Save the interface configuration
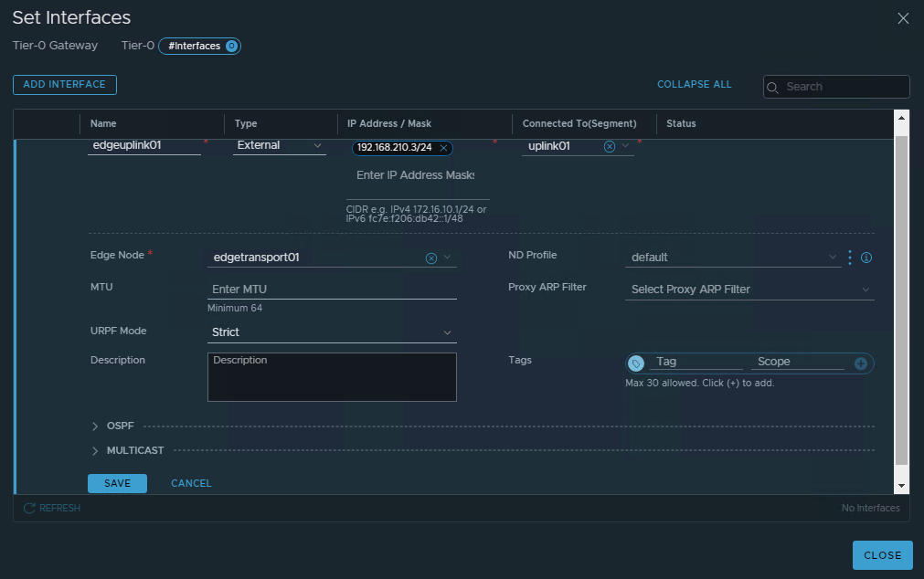This screenshot has height=579, width=924. click(117, 483)
